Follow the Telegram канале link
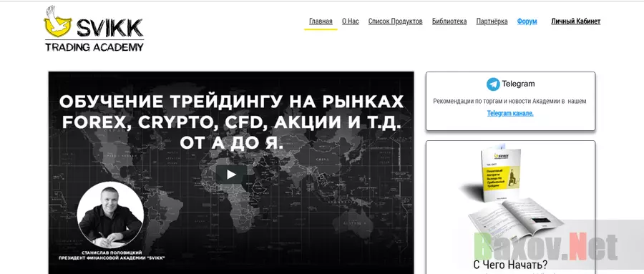The width and height of the screenshot is (644, 274). [510, 113]
